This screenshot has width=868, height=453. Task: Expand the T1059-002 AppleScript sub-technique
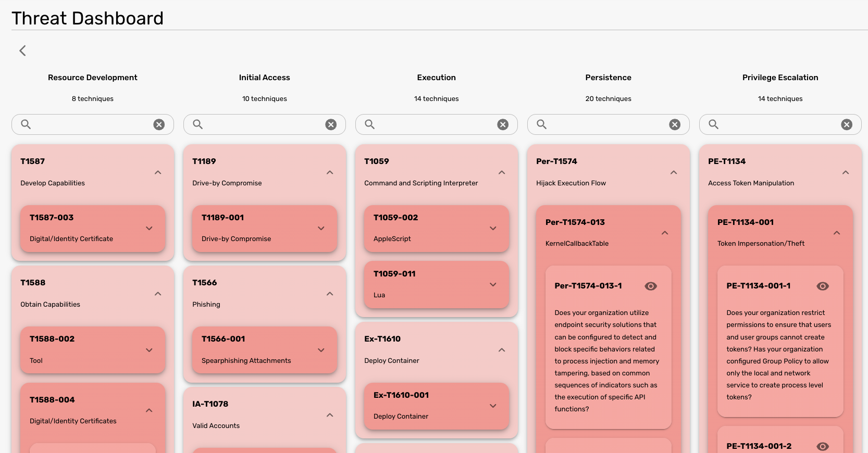point(493,229)
